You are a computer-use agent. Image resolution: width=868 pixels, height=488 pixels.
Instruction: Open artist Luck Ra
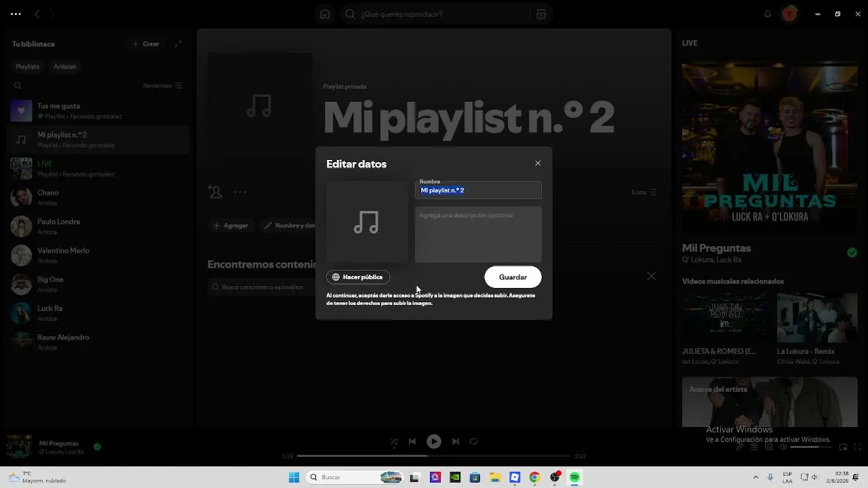point(99,313)
